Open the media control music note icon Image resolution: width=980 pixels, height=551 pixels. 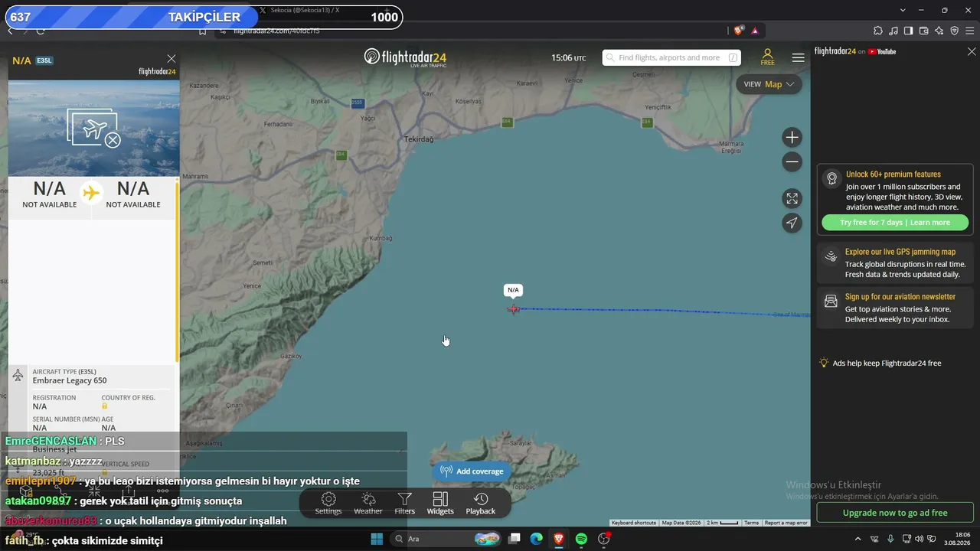click(x=893, y=31)
